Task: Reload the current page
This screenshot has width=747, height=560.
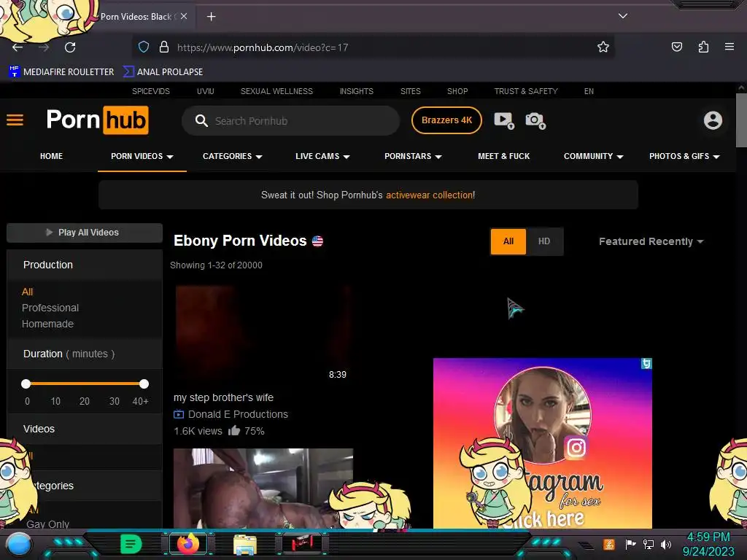Action: click(70, 47)
